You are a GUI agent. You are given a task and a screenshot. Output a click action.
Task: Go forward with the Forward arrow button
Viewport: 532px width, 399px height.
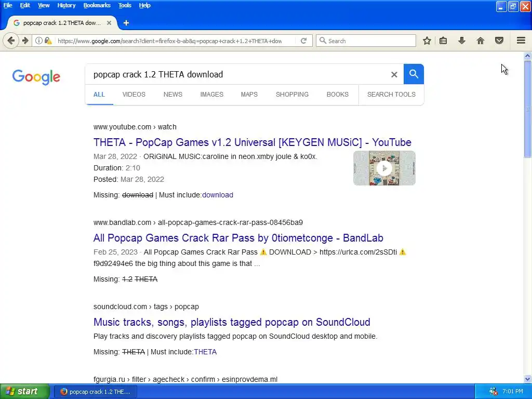pyautogui.click(x=25, y=41)
